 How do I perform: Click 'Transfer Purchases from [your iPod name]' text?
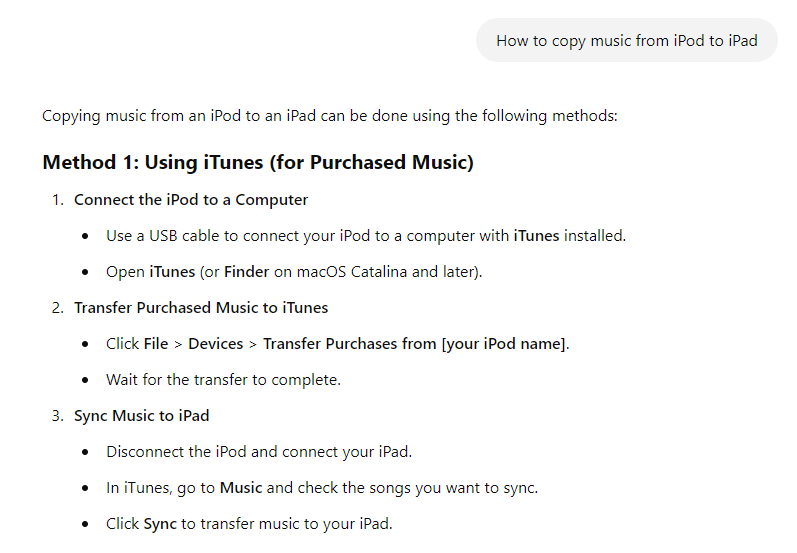(x=414, y=344)
